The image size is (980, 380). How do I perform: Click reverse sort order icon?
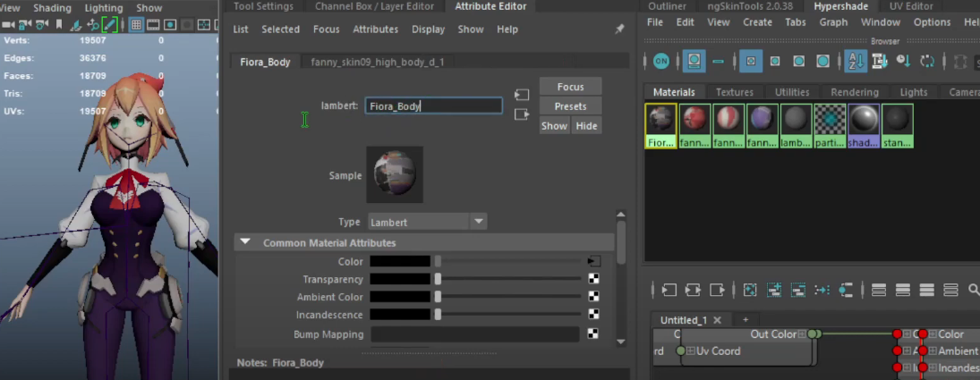(x=927, y=61)
